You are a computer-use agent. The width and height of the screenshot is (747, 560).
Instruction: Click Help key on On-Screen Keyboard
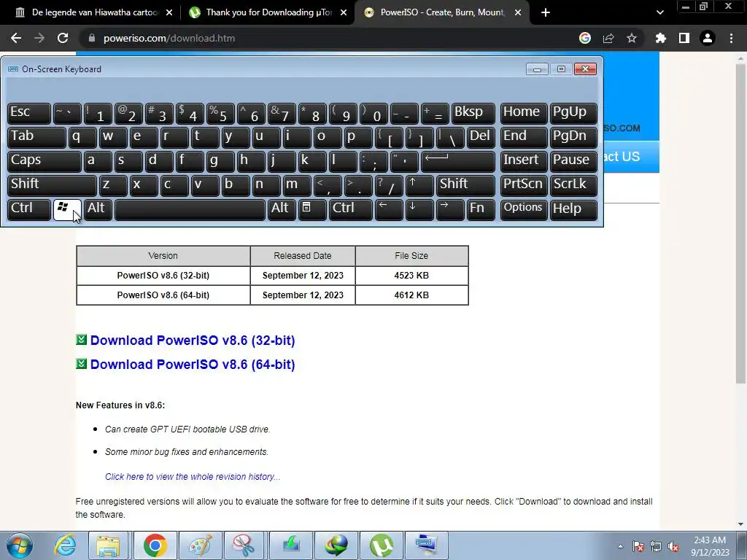click(573, 209)
